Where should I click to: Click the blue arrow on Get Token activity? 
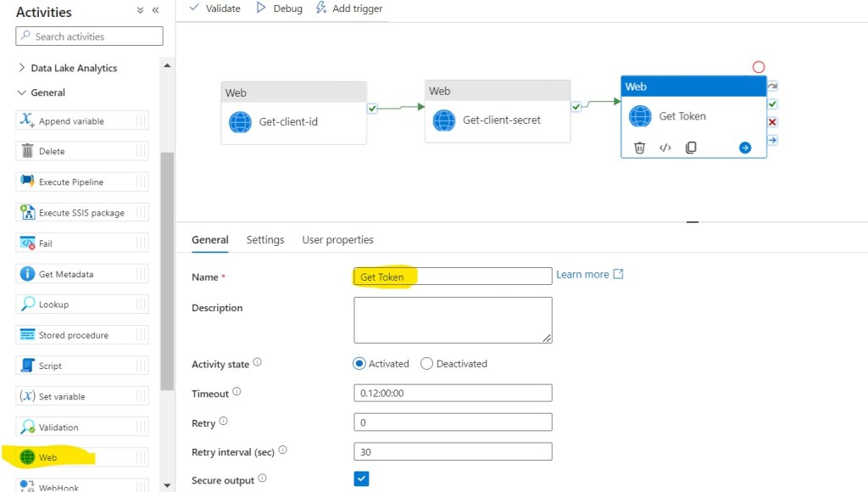745,148
